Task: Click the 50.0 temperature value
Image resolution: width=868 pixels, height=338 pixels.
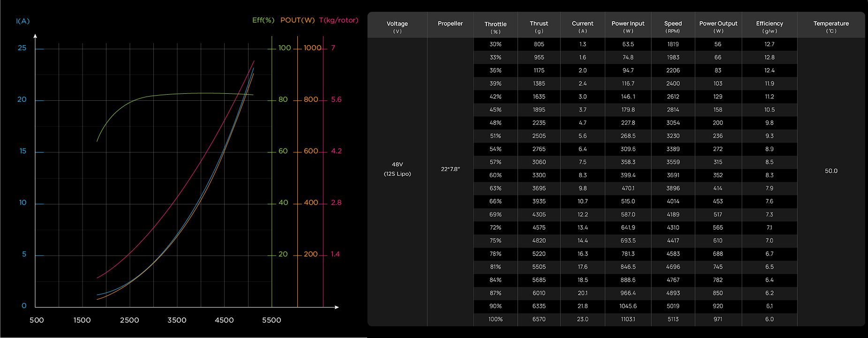Action: tap(831, 171)
